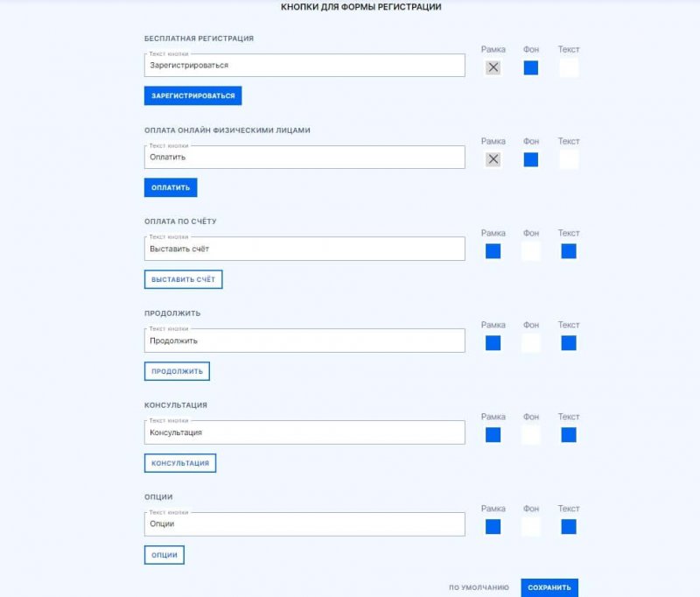Pick the white background swatch for Консультация
Screen dimensions: 700x597
(x=531, y=435)
